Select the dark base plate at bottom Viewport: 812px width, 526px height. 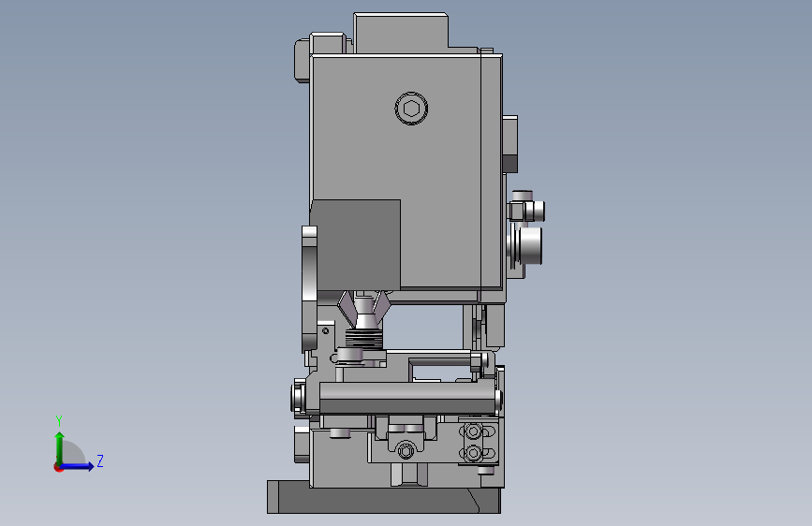coord(384,497)
